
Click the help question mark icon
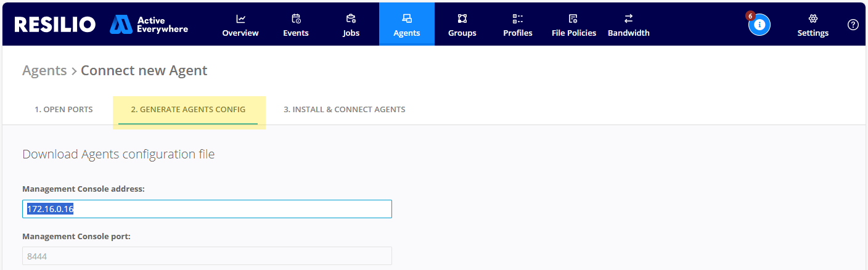(x=853, y=25)
